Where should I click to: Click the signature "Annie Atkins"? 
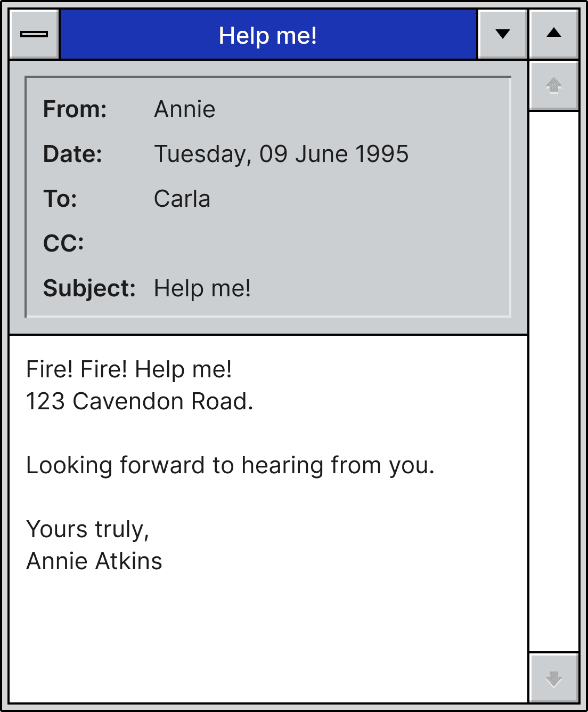[94, 562]
